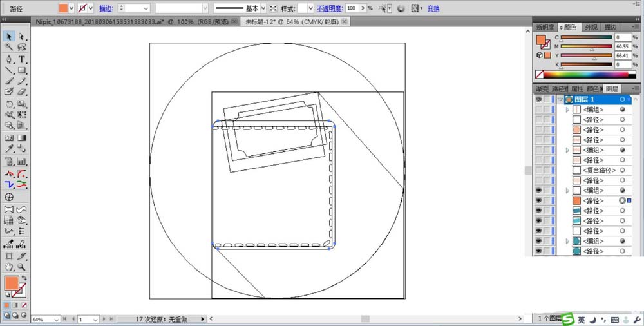Open zoom level 64% dropdown

pos(56,320)
